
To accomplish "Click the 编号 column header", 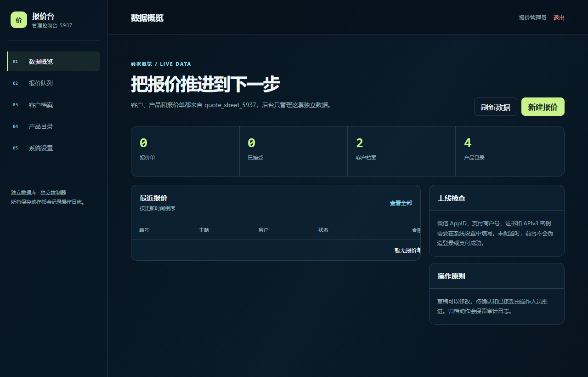I will pyautogui.click(x=144, y=230).
